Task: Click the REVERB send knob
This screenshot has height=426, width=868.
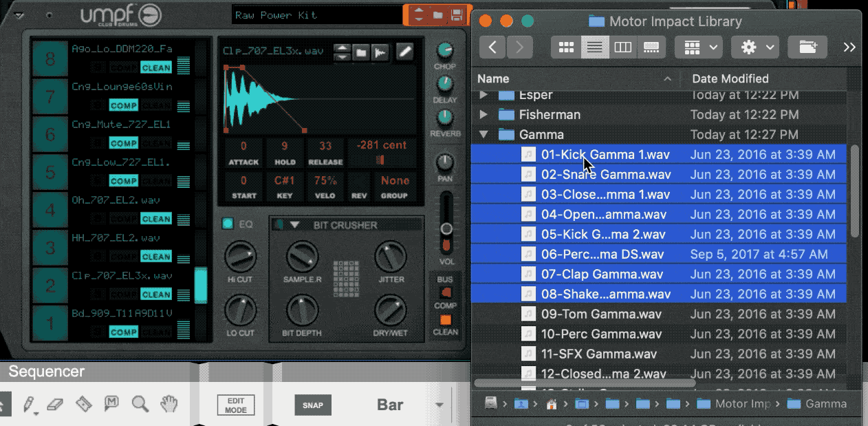Action: [446, 118]
